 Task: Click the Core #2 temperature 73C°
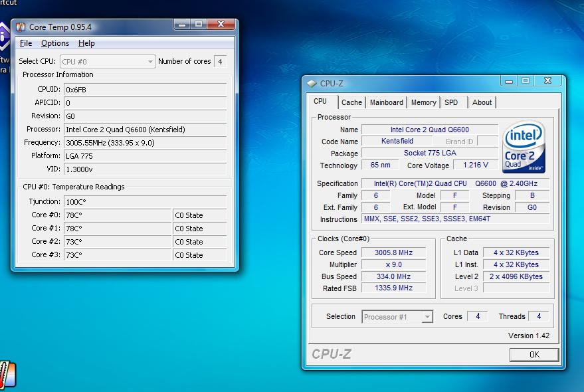pyautogui.click(x=118, y=242)
